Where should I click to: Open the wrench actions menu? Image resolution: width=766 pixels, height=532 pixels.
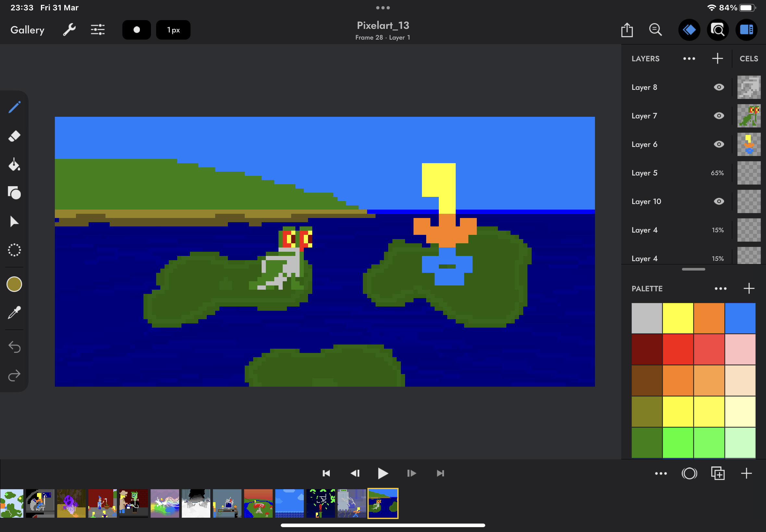click(69, 30)
